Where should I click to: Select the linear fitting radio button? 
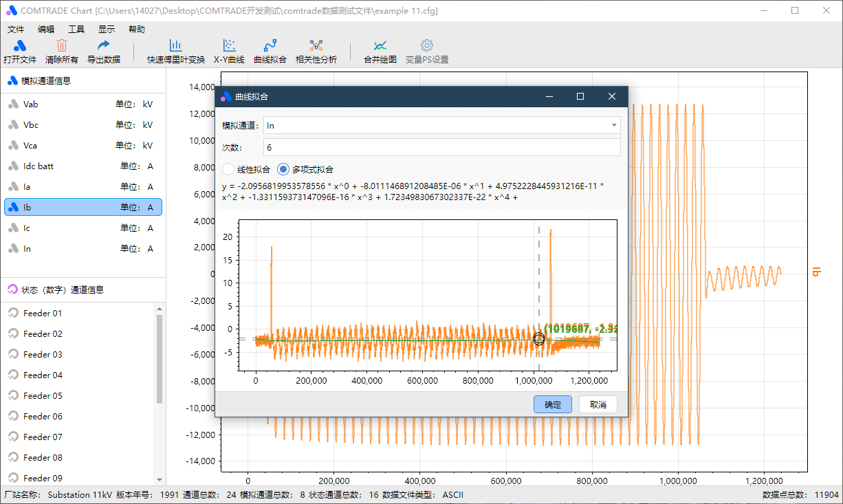point(229,169)
